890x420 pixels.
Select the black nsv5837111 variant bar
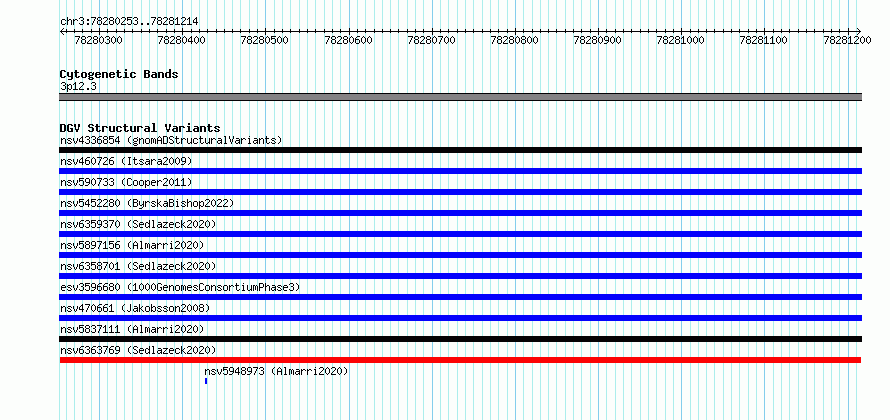460,339
